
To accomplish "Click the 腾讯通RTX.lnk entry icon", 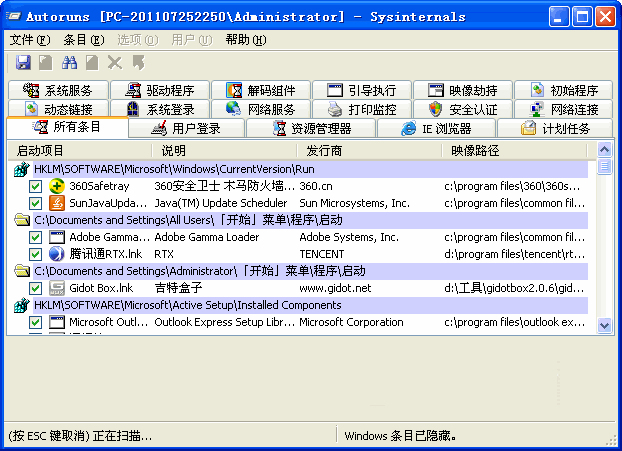I will coord(58,254).
